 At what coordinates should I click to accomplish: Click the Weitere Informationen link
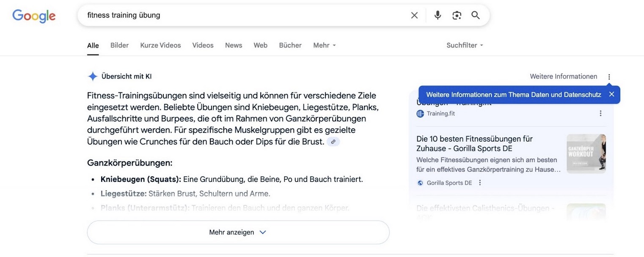[x=564, y=77]
